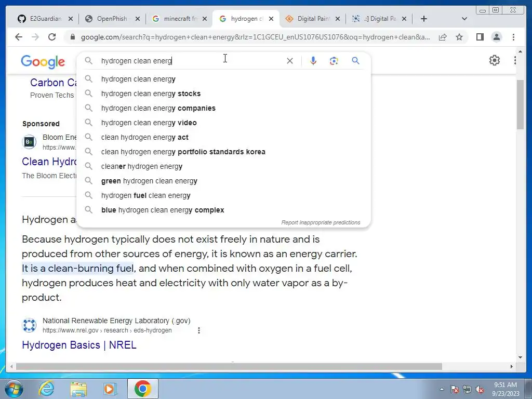Close the hydrogen search tab

point(271,19)
